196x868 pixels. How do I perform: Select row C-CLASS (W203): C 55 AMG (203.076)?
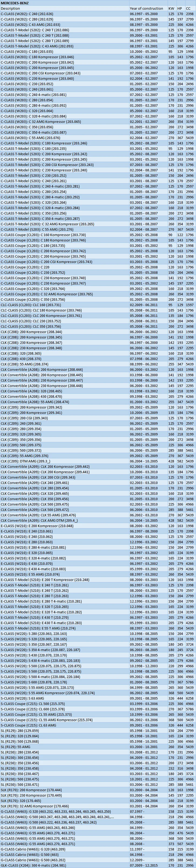pyautogui.click(x=98, y=138)
